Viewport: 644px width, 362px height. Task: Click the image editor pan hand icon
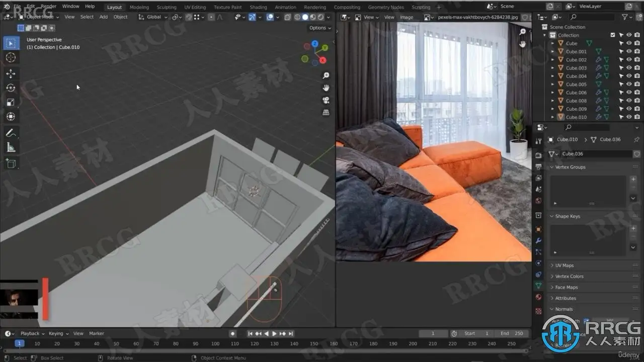tap(523, 44)
